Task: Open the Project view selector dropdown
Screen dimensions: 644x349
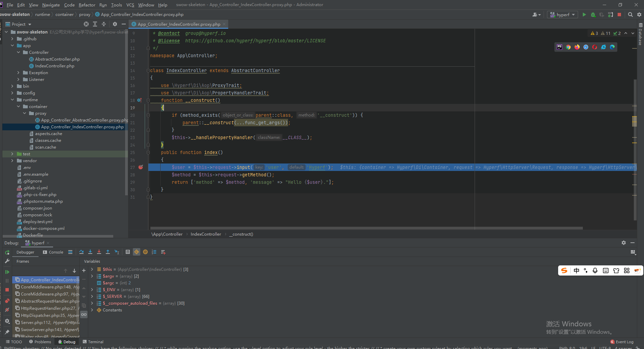Action: point(19,24)
